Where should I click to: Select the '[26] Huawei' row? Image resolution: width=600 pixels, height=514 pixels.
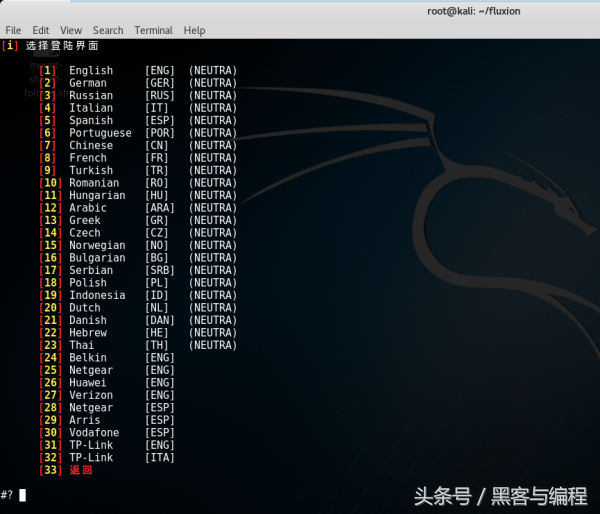coord(107,383)
